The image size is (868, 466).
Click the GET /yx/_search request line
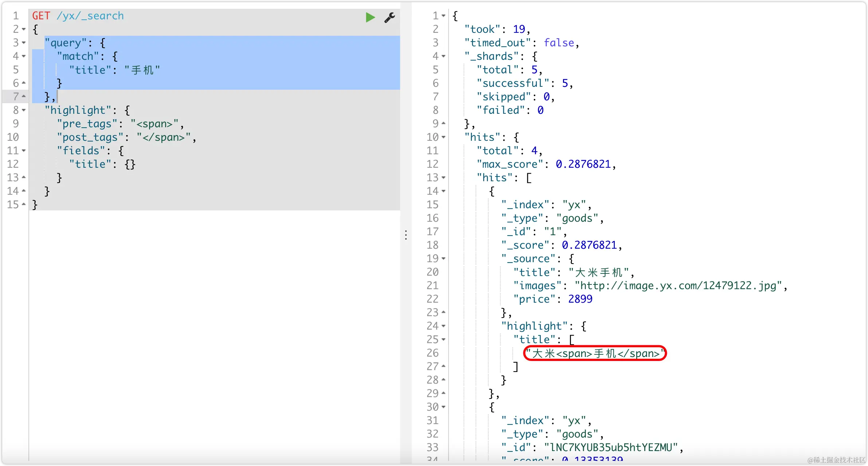tap(78, 16)
